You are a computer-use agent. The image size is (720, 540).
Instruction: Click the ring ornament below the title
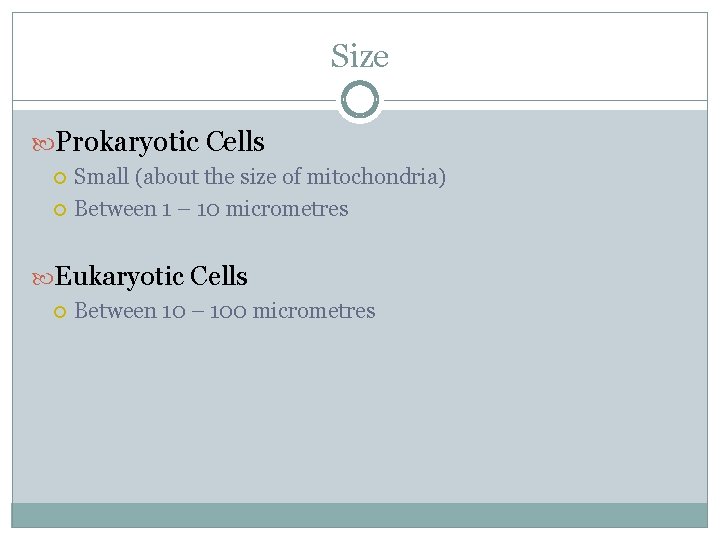click(360, 100)
